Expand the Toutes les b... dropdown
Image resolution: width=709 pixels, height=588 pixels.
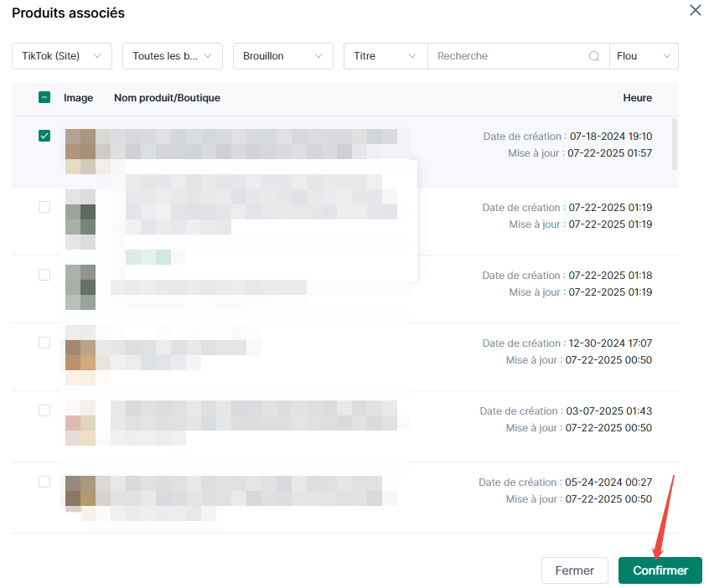pos(173,56)
